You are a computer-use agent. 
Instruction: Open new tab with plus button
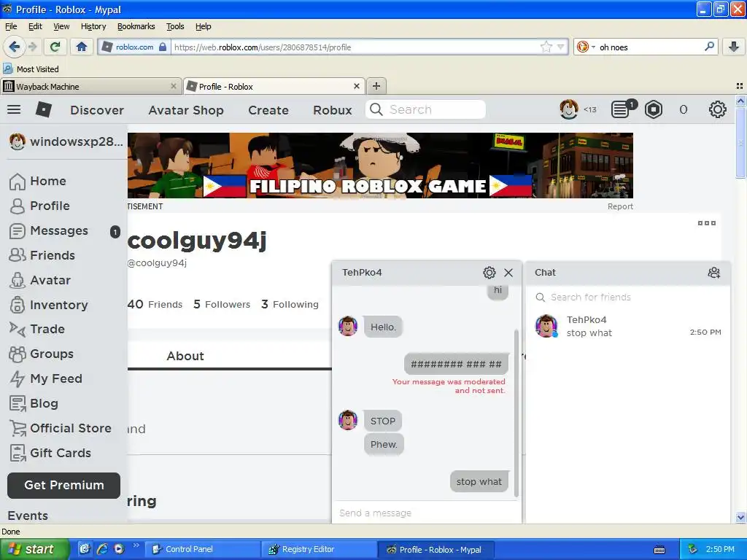click(x=376, y=86)
